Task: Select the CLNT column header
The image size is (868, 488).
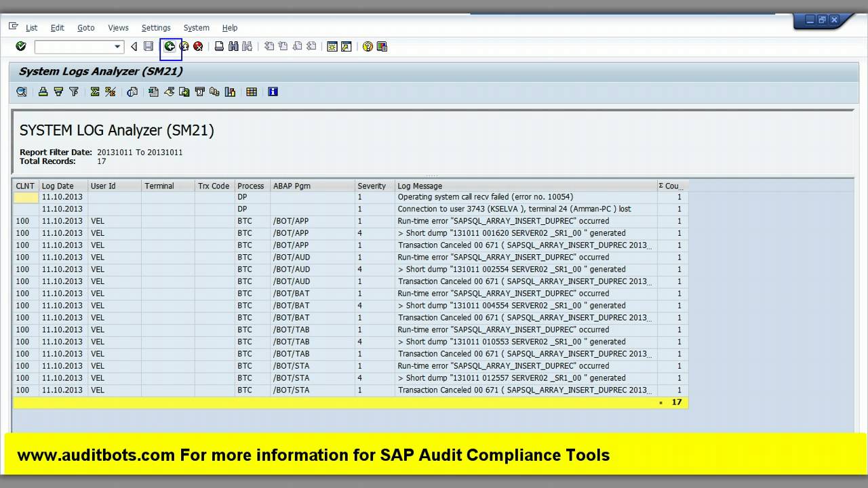Action: tap(26, 186)
